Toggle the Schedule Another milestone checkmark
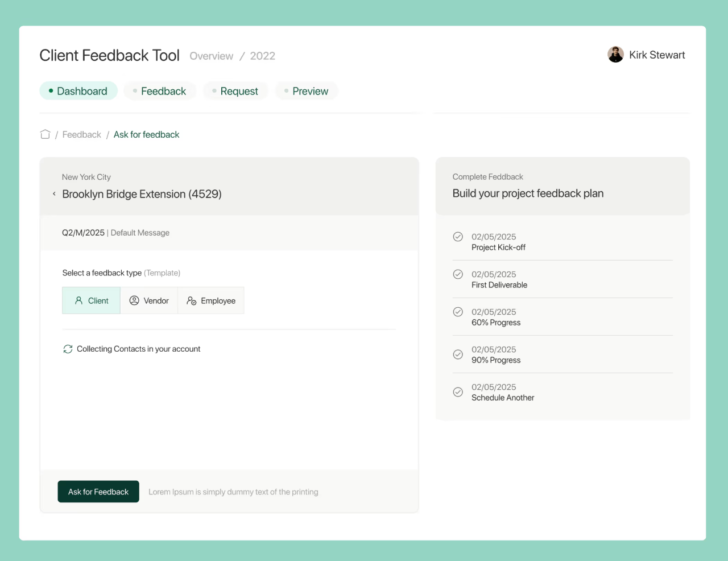The image size is (728, 561). point(458,392)
